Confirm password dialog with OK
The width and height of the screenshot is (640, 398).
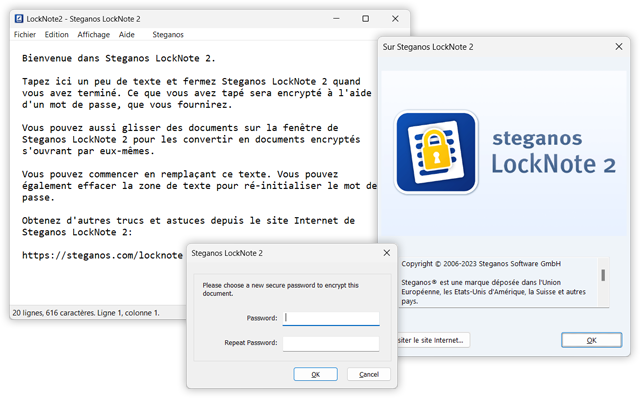[x=316, y=374]
